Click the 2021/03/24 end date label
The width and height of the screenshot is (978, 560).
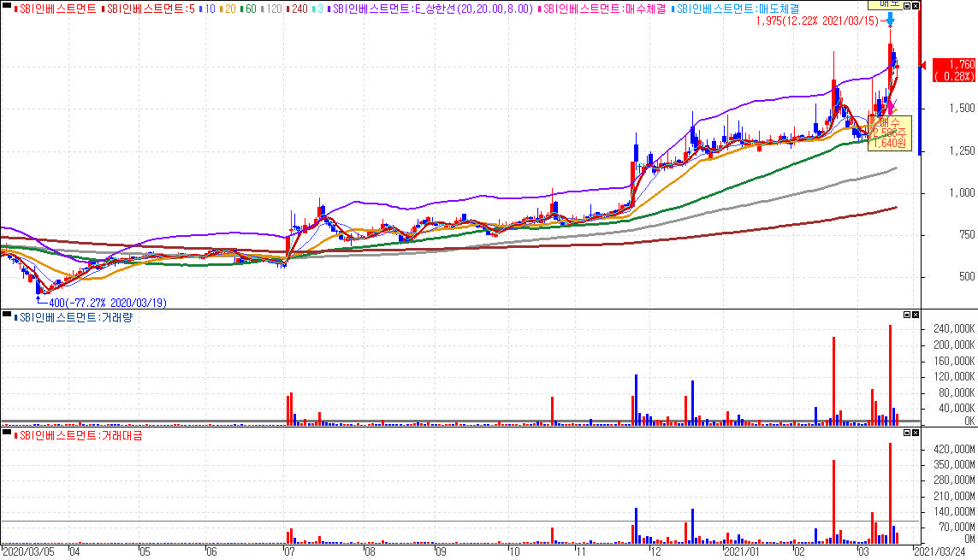tap(939, 552)
